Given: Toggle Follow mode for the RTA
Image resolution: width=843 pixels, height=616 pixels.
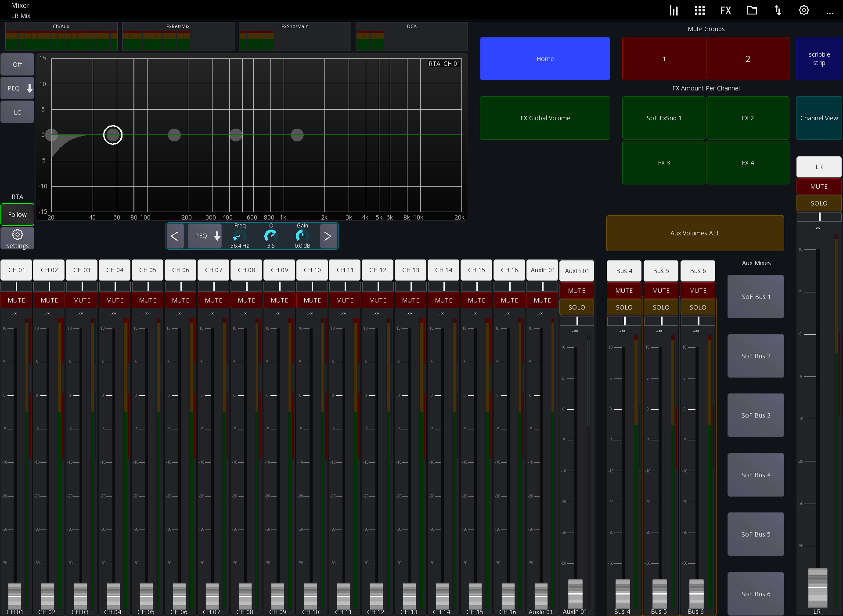Looking at the screenshot, I should pos(17,214).
